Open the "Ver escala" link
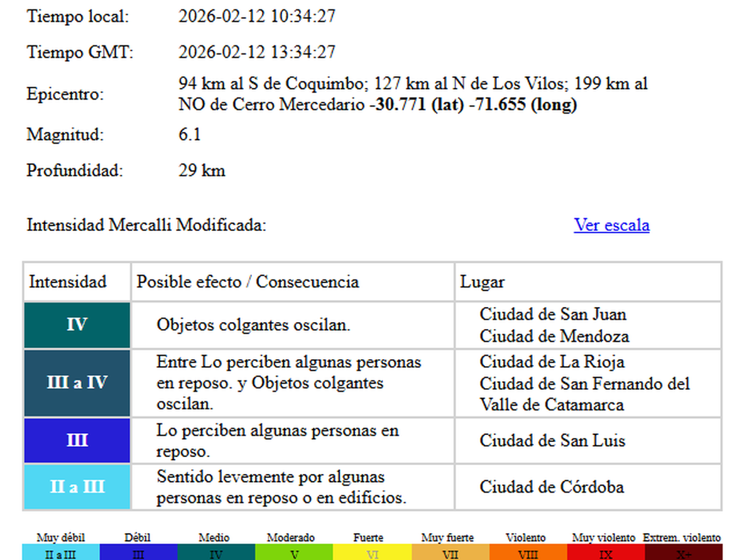 pyautogui.click(x=611, y=225)
